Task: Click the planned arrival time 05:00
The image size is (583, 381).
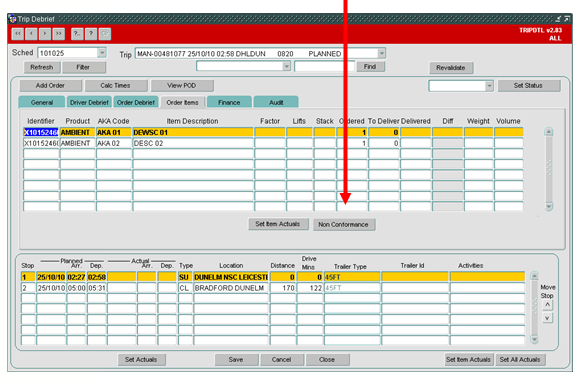Action: [x=76, y=288]
